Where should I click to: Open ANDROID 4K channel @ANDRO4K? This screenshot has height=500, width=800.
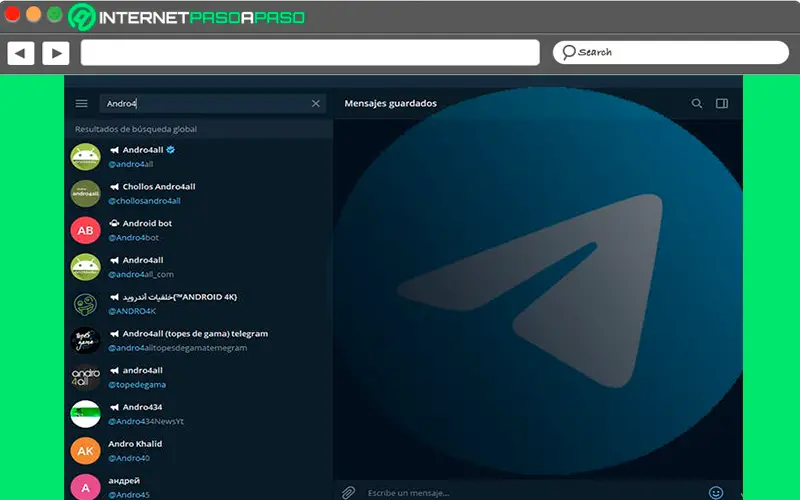tap(199, 304)
